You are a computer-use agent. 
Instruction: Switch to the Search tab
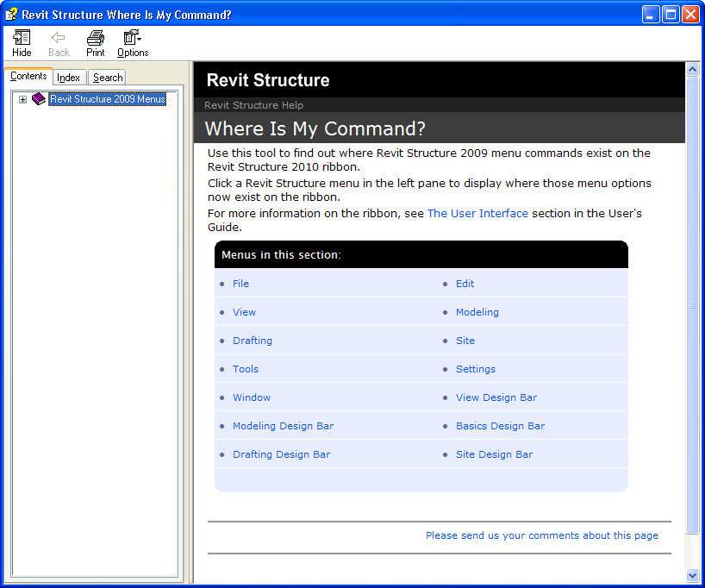(x=108, y=78)
